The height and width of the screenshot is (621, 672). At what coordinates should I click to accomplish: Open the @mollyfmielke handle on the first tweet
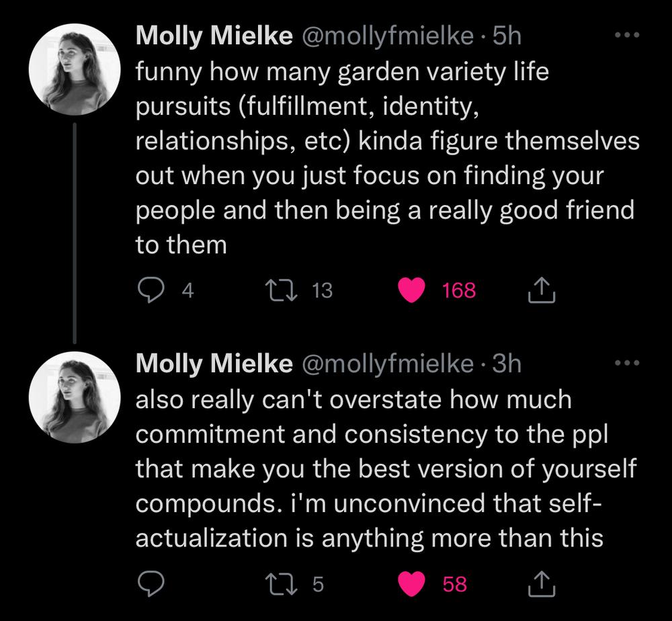coord(388,36)
